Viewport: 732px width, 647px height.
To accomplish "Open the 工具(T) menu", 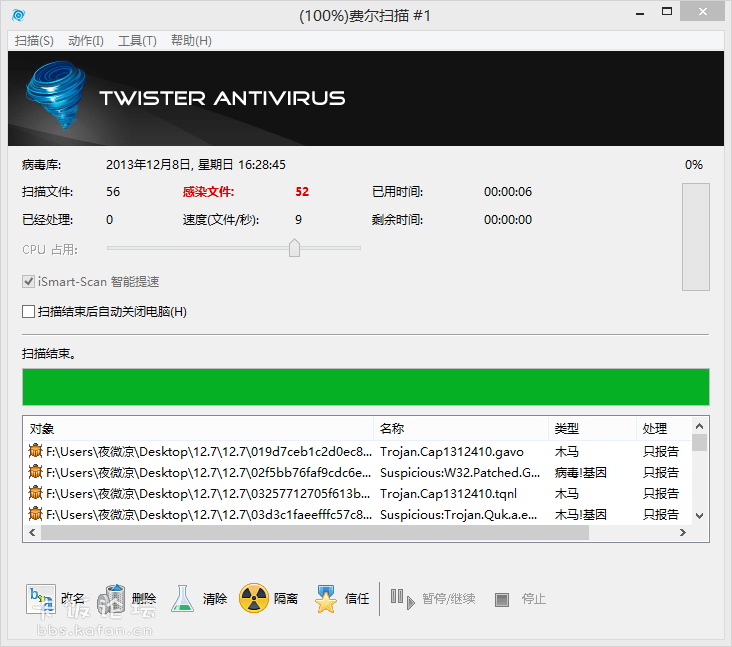I will pos(137,41).
